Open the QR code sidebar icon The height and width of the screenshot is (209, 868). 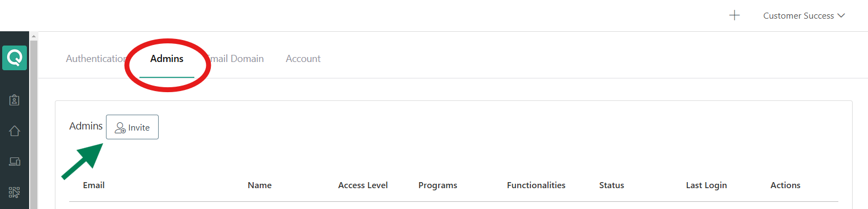coord(14,192)
